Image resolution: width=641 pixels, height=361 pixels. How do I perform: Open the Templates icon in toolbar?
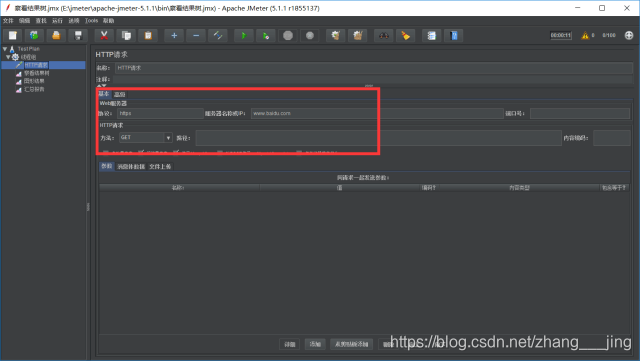[34, 36]
